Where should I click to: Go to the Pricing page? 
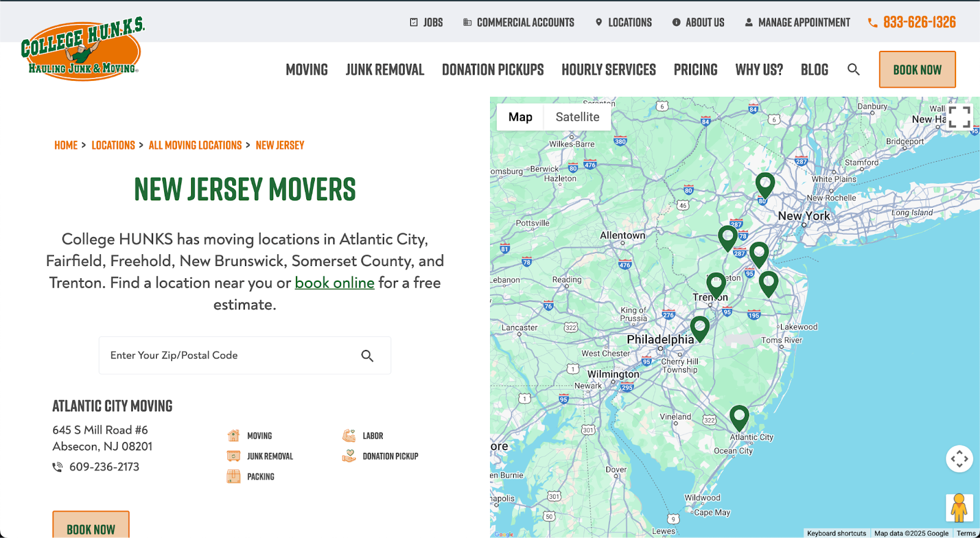point(695,70)
